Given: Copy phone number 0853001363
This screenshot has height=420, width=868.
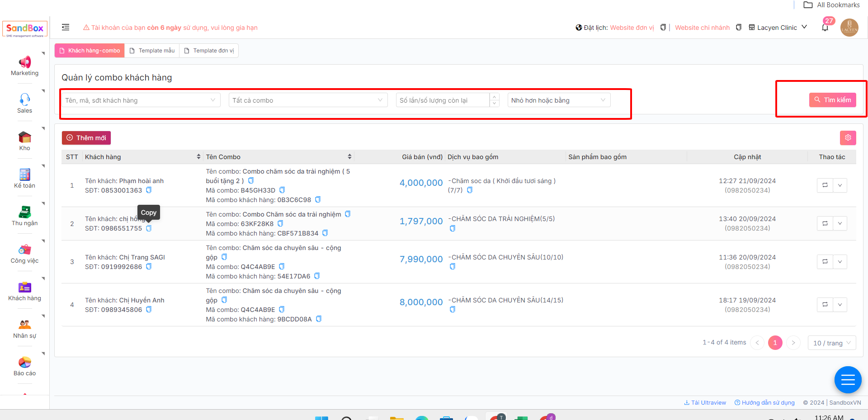Looking at the screenshot, I should point(149,190).
